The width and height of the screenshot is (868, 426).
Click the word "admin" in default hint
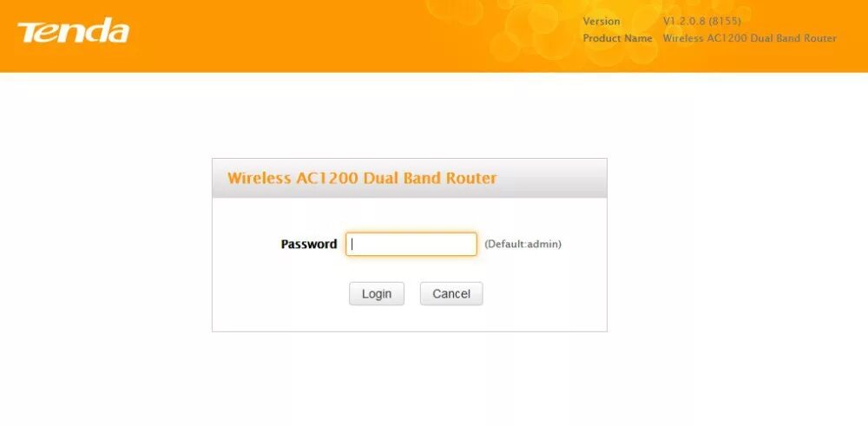(542, 244)
